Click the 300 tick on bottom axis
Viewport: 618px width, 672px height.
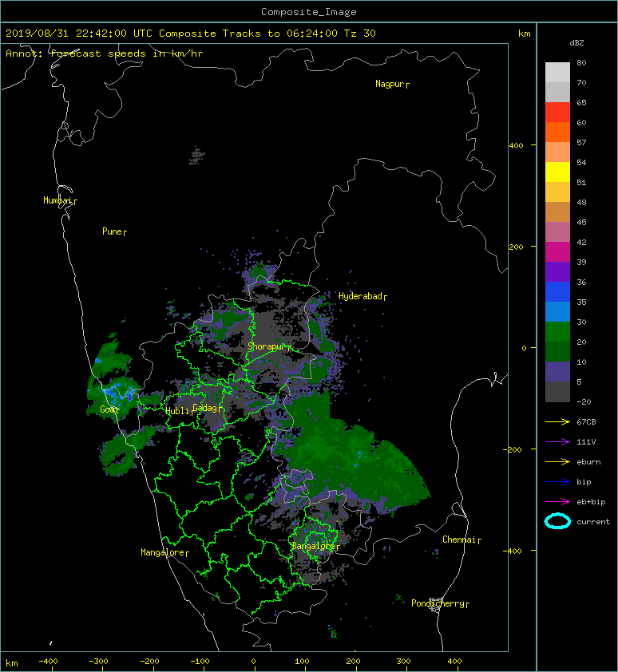pyautogui.click(x=403, y=662)
